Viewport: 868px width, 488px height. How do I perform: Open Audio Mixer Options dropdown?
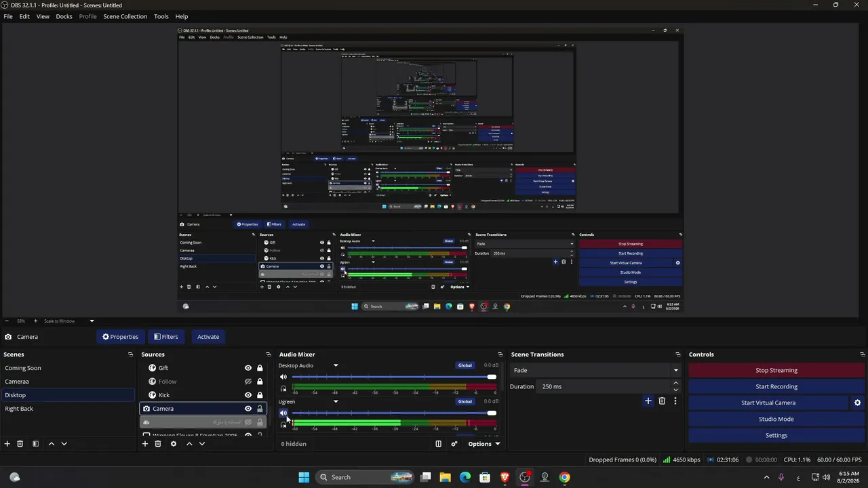484,444
